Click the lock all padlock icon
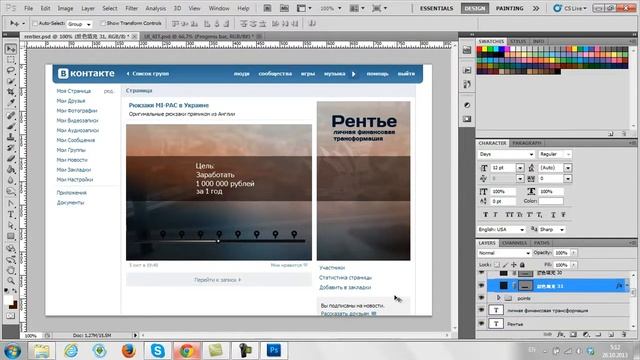Screen dimensions: 640x360 point(522,265)
